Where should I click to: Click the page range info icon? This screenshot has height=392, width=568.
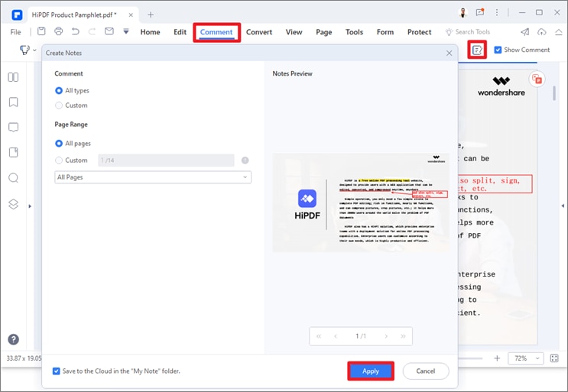pyautogui.click(x=245, y=160)
